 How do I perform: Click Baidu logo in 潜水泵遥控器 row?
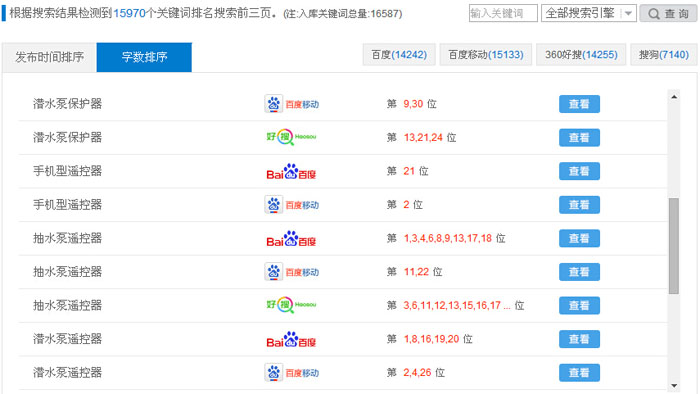point(291,340)
